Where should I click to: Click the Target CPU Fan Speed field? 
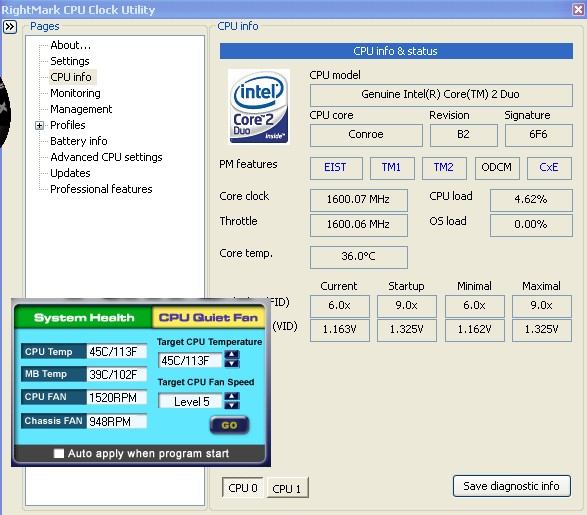pos(191,401)
